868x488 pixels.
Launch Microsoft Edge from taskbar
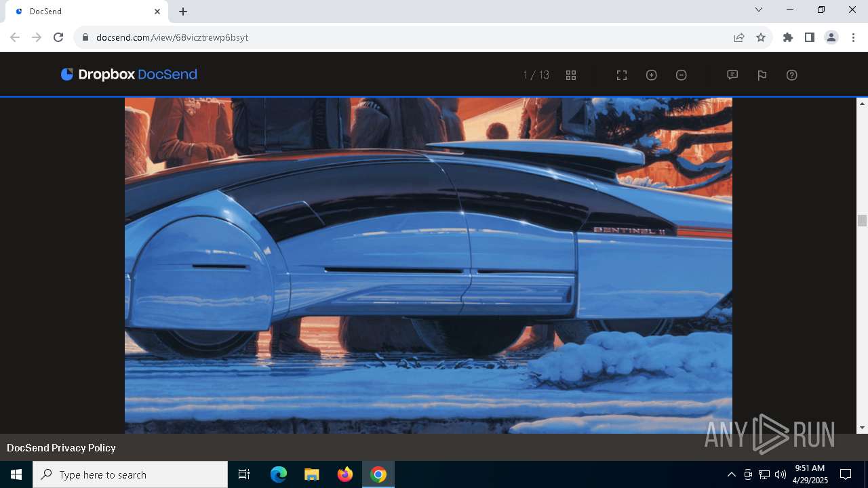pyautogui.click(x=279, y=474)
